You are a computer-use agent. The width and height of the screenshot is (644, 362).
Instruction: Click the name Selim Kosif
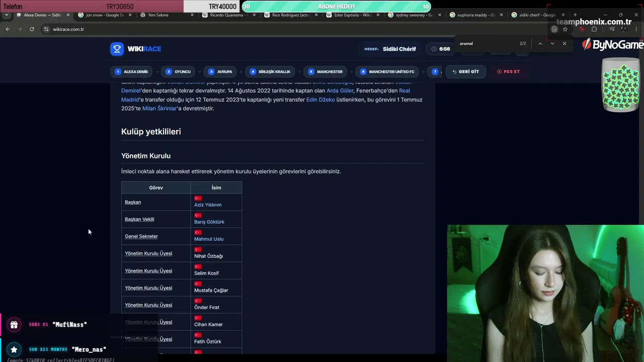[x=207, y=273]
